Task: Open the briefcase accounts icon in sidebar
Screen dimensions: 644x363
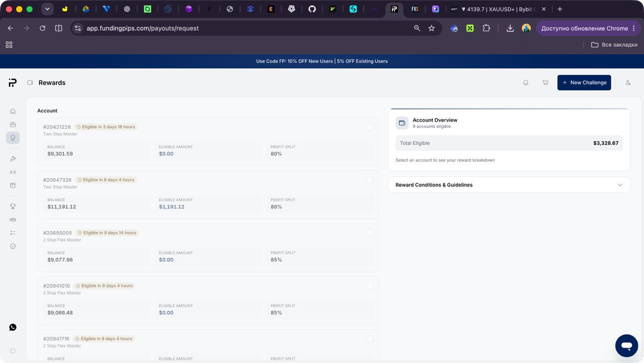Action: [13, 125]
